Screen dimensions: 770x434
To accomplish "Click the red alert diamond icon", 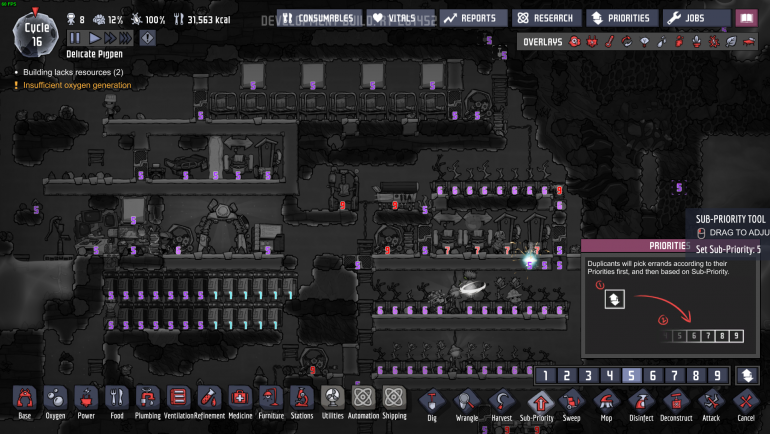I will 147,38.
